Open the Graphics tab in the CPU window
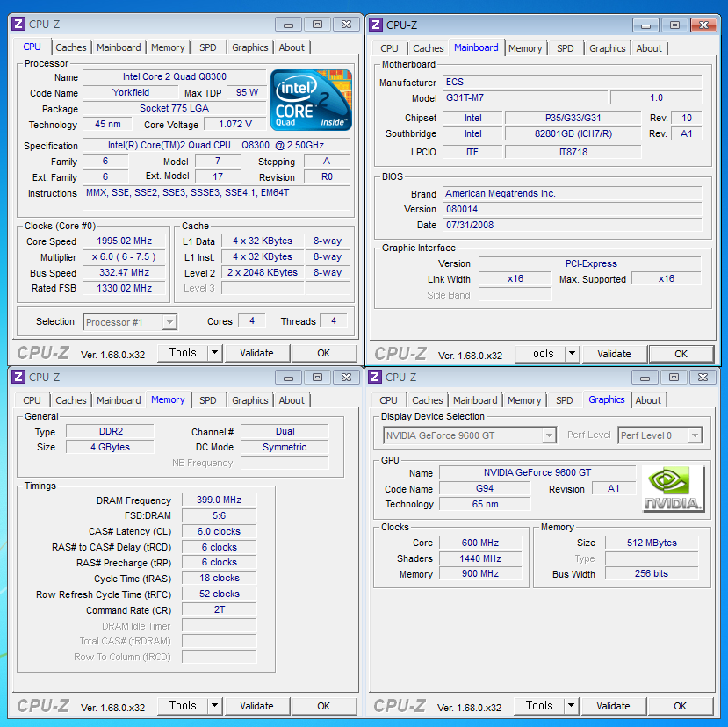Image resolution: width=728 pixels, height=727 pixels. pyautogui.click(x=249, y=47)
